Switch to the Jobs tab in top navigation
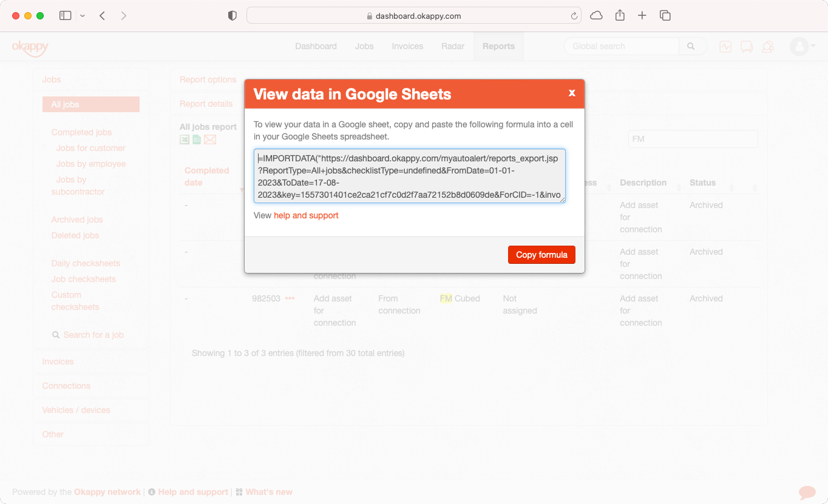The image size is (828, 504). [x=364, y=46]
